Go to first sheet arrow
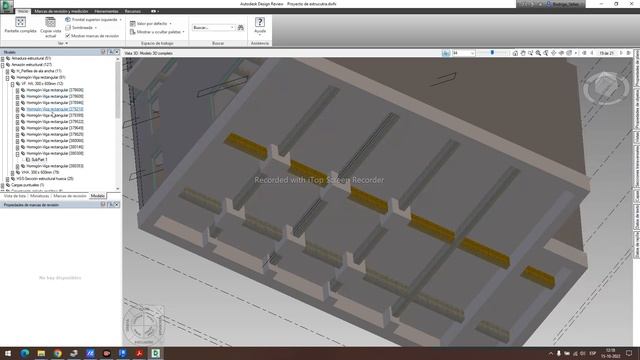Viewport: 640px width, 360px height. [x=584, y=53]
